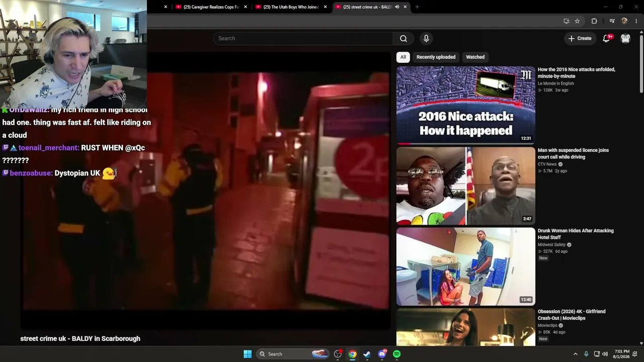Open Windows notification center icon
This screenshot has height=362, width=644.
635,354
